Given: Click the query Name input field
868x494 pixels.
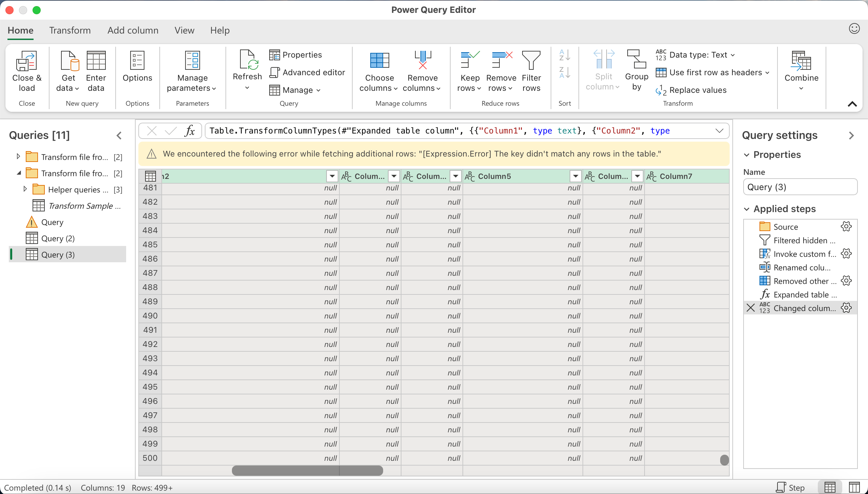Looking at the screenshot, I should pos(800,187).
